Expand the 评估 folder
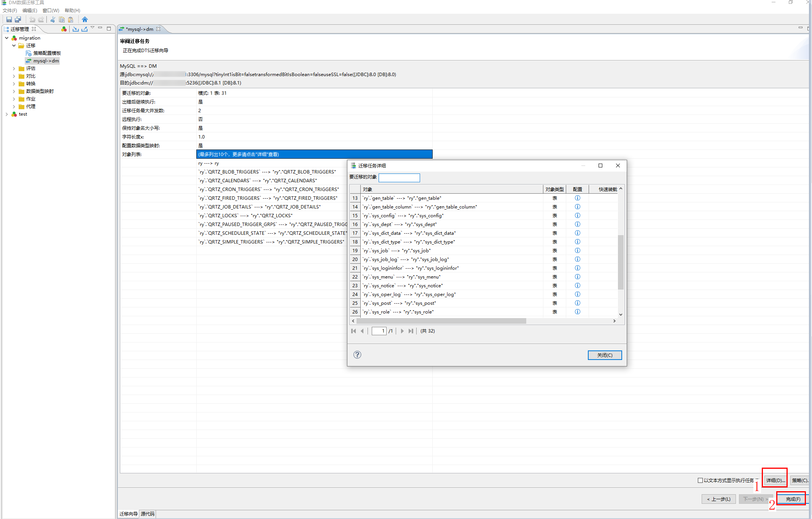 pos(14,68)
